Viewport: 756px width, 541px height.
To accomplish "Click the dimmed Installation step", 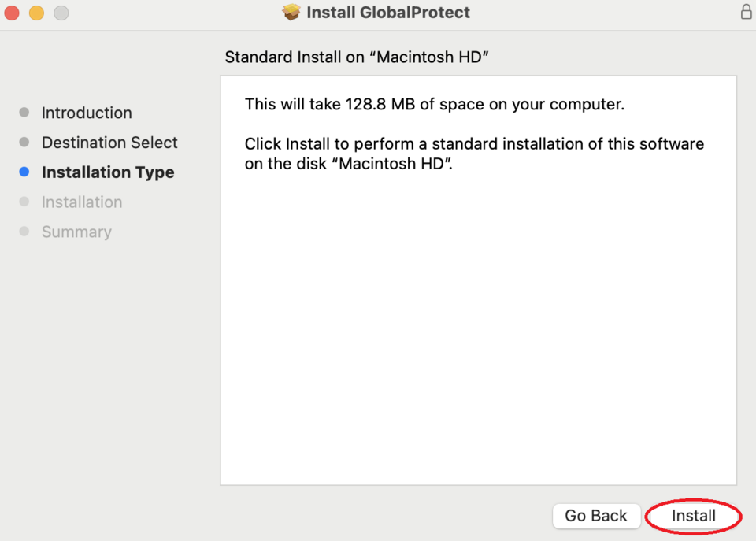I will (x=82, y=202).
